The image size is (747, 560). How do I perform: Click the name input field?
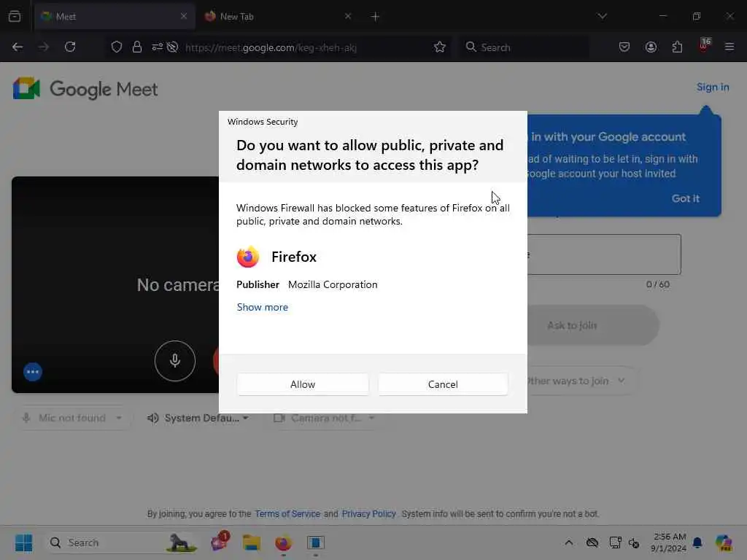(604, 254)
